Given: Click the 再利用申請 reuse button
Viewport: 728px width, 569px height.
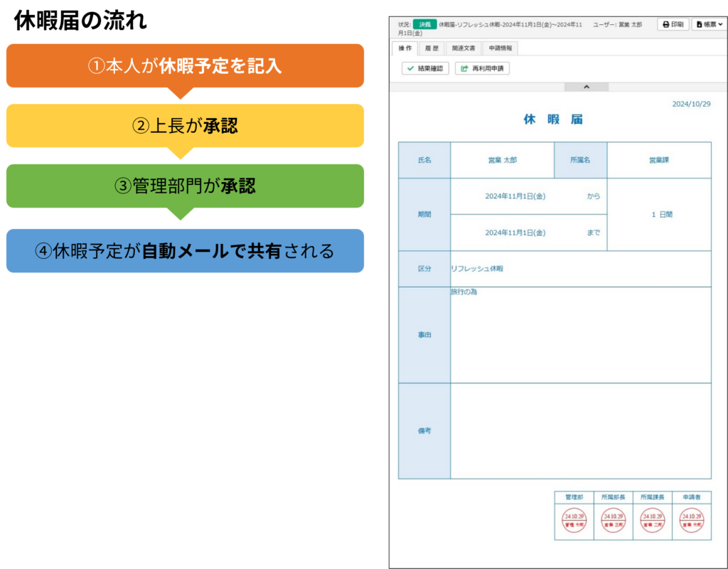Looking at the screenshot, I should (482, 68).
